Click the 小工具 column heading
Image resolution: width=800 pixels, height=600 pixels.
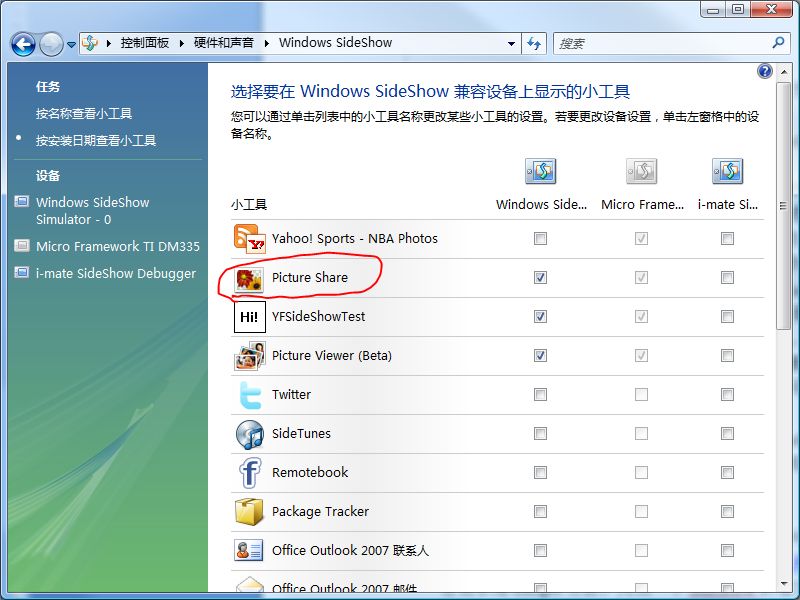(x=249, y=205)
